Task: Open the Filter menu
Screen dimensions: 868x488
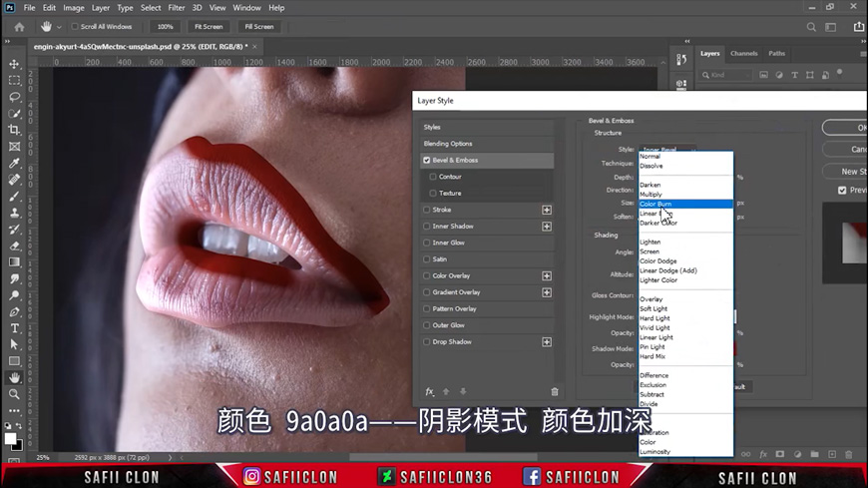Action: (176, 8)
